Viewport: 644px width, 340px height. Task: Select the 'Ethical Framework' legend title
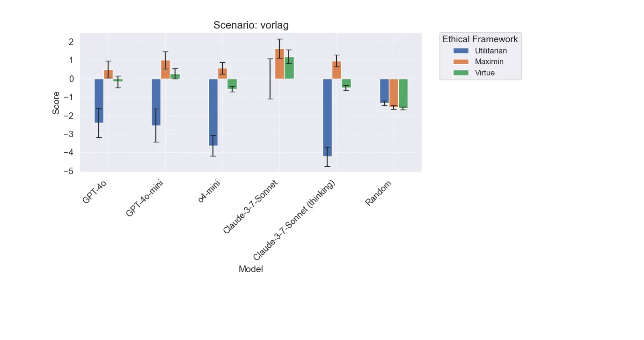pyautogui.click(x=480, y=39)
